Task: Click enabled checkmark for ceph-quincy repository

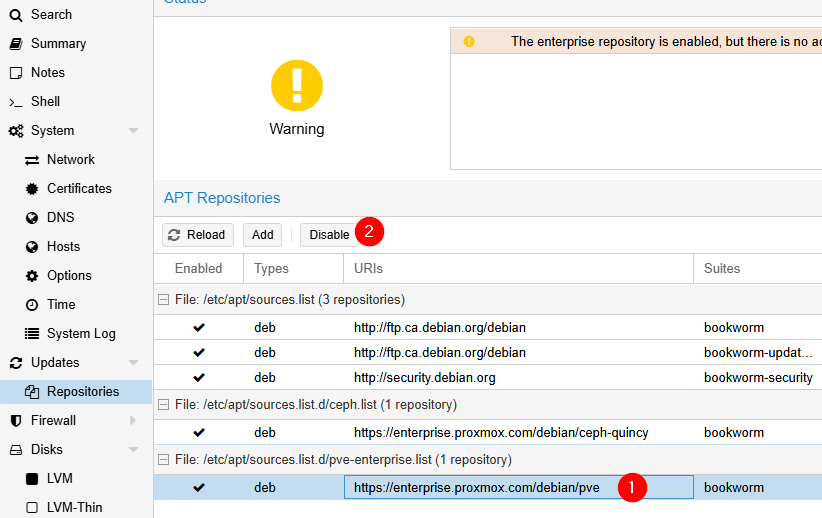Action: pos(199,433)
